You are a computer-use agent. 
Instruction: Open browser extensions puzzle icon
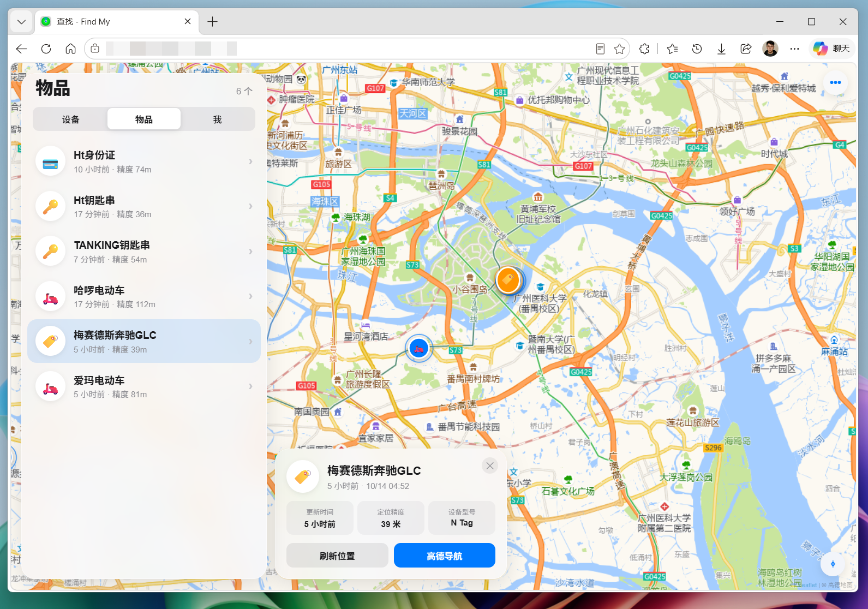click(x=644, y=49)
